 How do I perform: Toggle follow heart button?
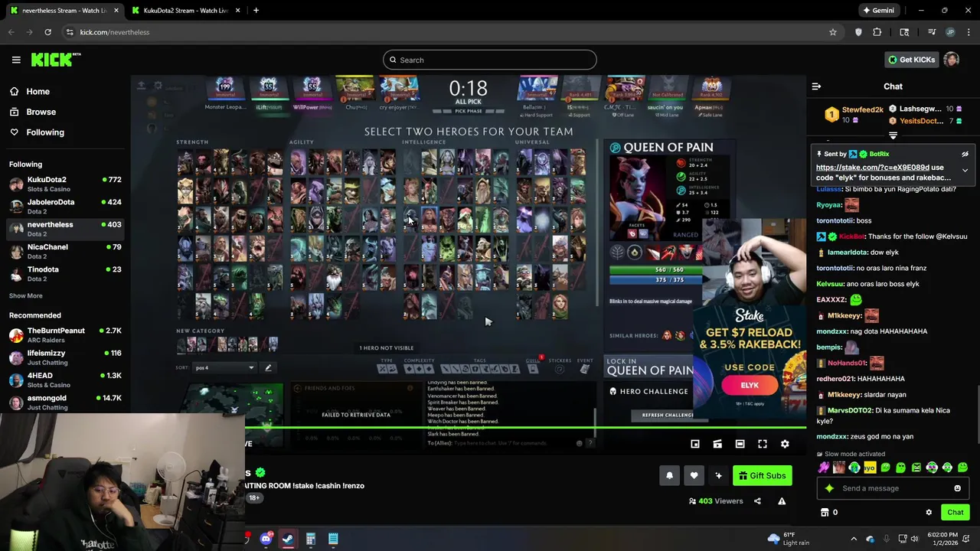pyautogui.click(x=694, y=476)
